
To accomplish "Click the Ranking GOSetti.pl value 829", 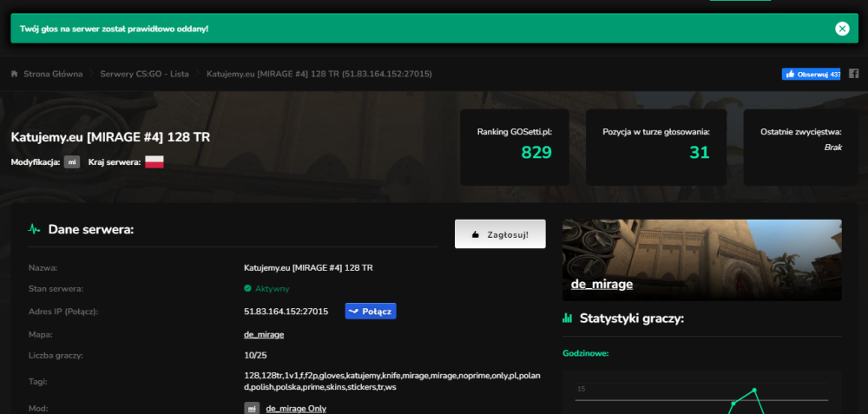I will click(x=536, y=152).
